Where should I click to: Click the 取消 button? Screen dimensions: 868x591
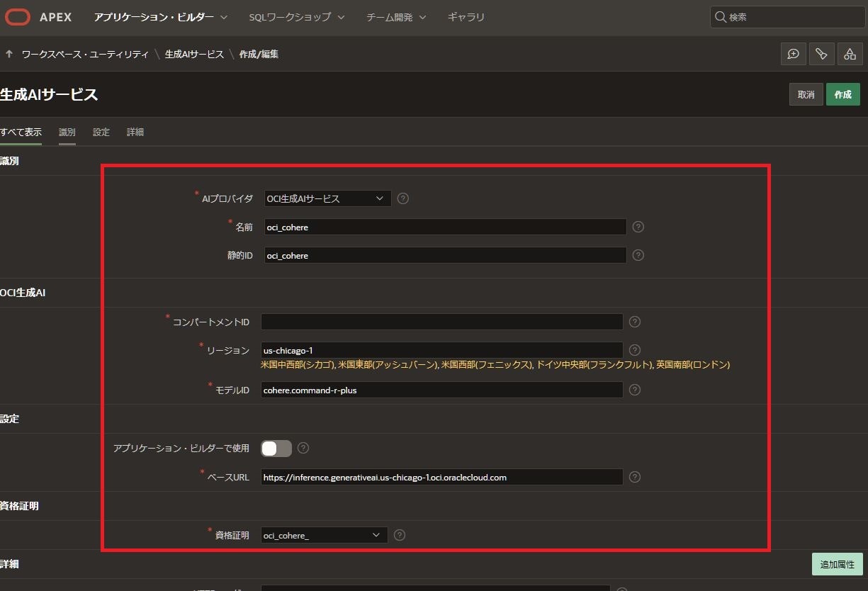(x=806, y=94)
